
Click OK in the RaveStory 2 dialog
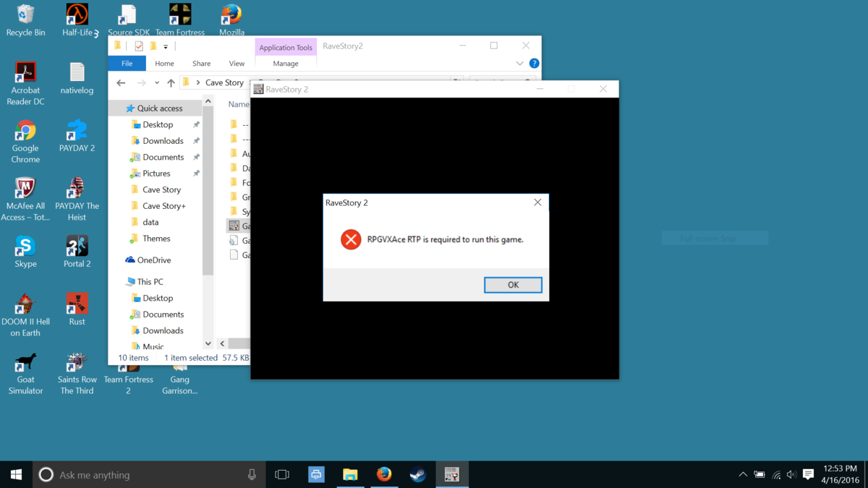pyautogui.click(x=513, y=285)
